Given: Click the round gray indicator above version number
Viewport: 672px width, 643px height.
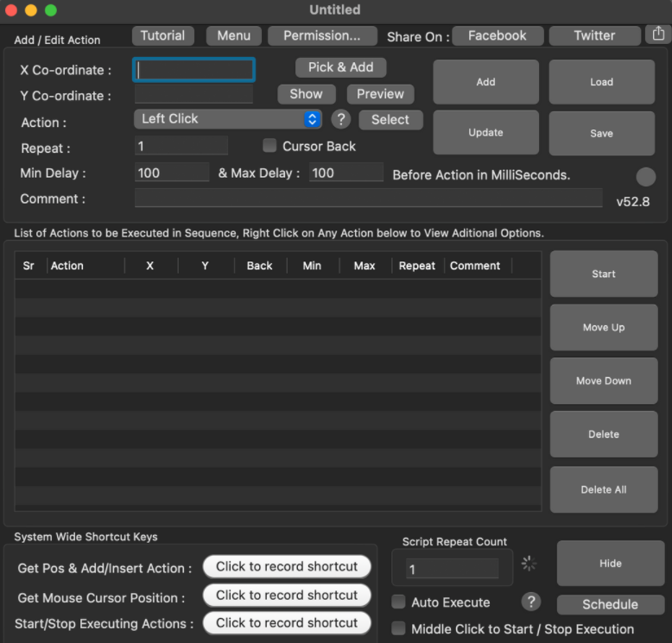Looking at the screenshot, I should [x=645, y=177].
